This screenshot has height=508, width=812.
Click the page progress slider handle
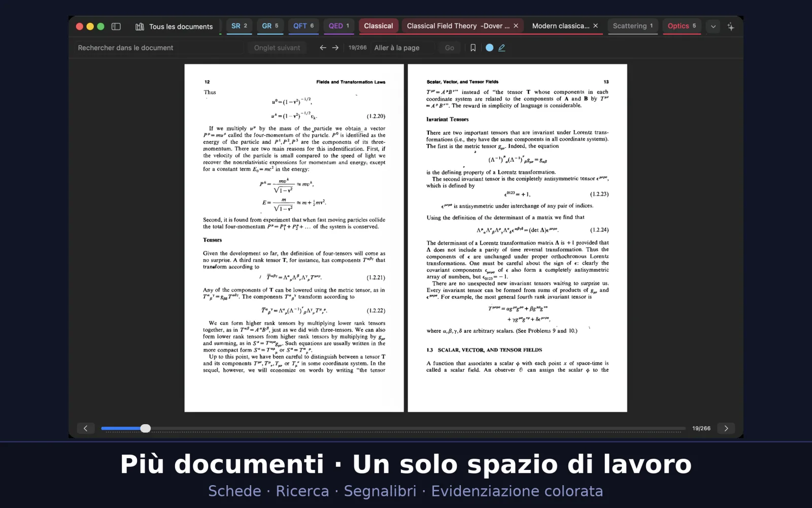point(146,428)
